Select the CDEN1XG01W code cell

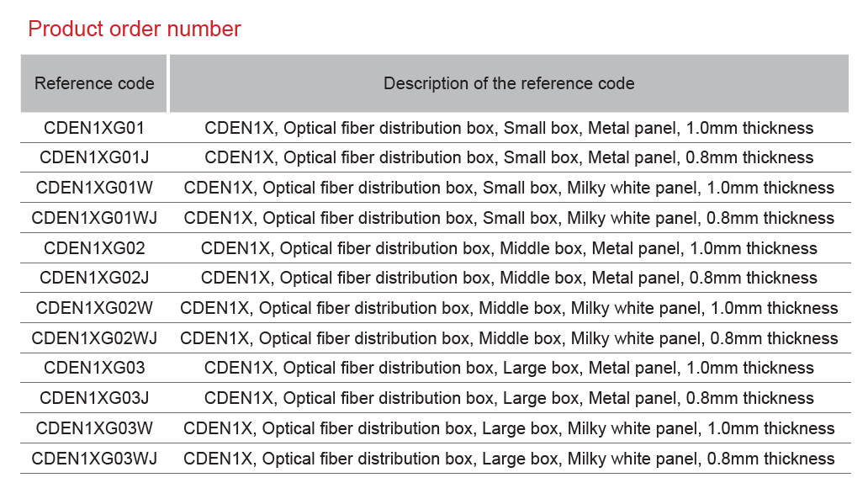pyautogui.click(x=94, y=188)
